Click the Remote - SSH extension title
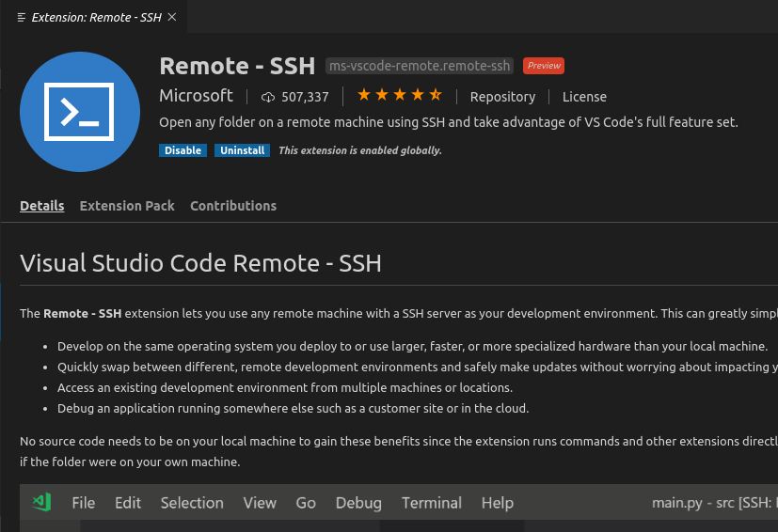778x532 pixels. tap(237, 66)
